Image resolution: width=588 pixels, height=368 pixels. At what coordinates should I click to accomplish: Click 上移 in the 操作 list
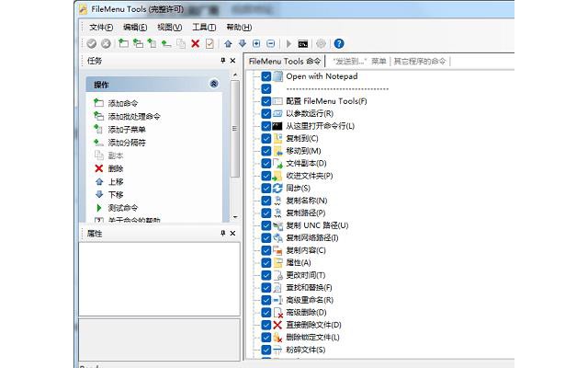coord(116,182)
